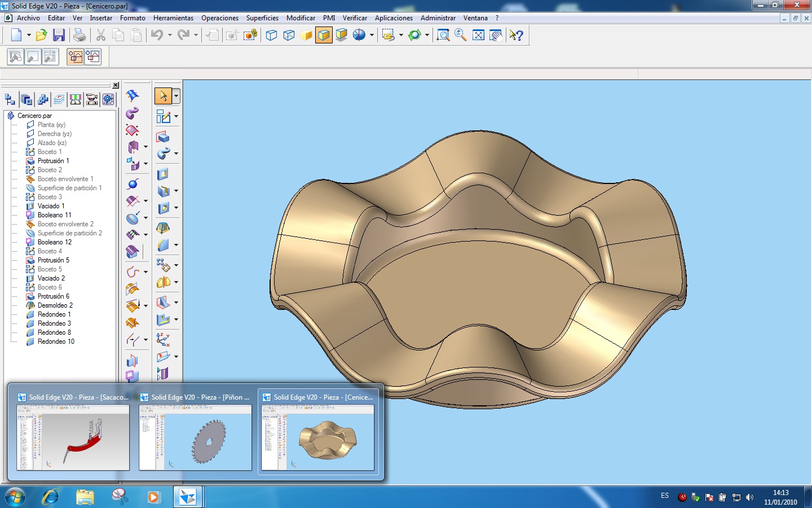This screenshot has width=812, height=508.
Task: Undo the last action
Action: coord(157,35)
